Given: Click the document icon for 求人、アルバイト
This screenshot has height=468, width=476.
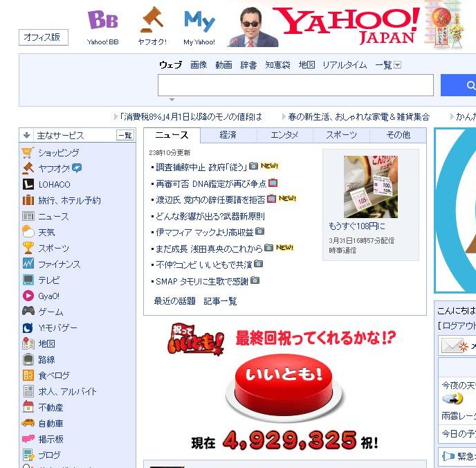Looking at the screenshot, I should (28, 391).
